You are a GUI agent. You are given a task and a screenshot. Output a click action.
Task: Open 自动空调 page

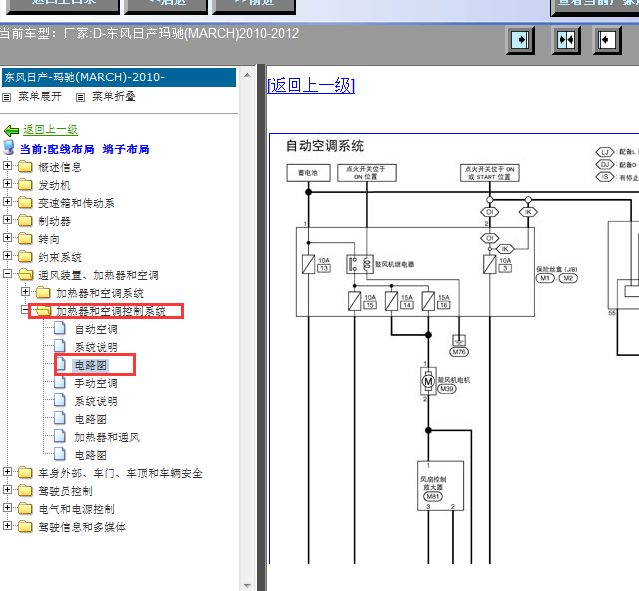(x=96, y=329)
